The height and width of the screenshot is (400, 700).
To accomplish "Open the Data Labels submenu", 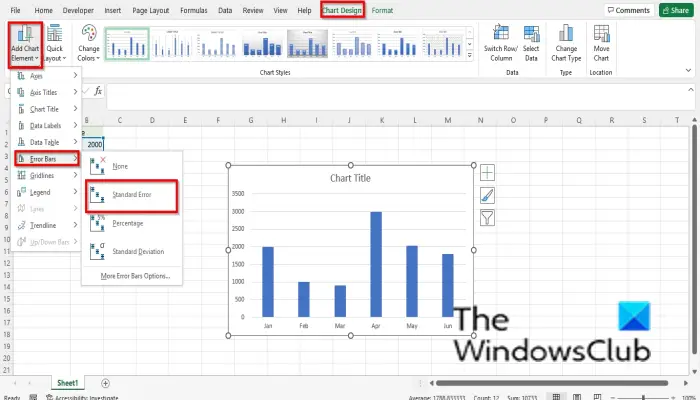I will pos(46,125).
